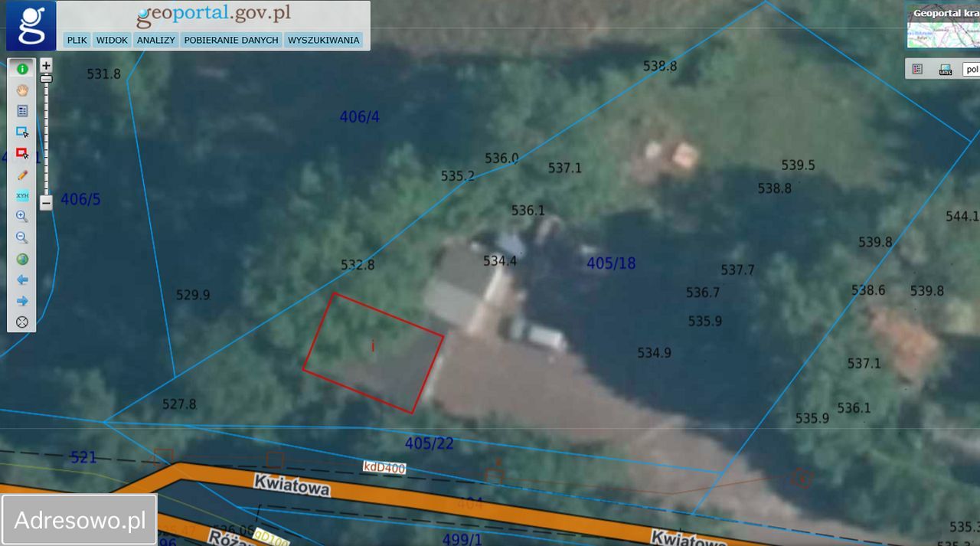Pick the red rectangle selection tool

[22, 153]
